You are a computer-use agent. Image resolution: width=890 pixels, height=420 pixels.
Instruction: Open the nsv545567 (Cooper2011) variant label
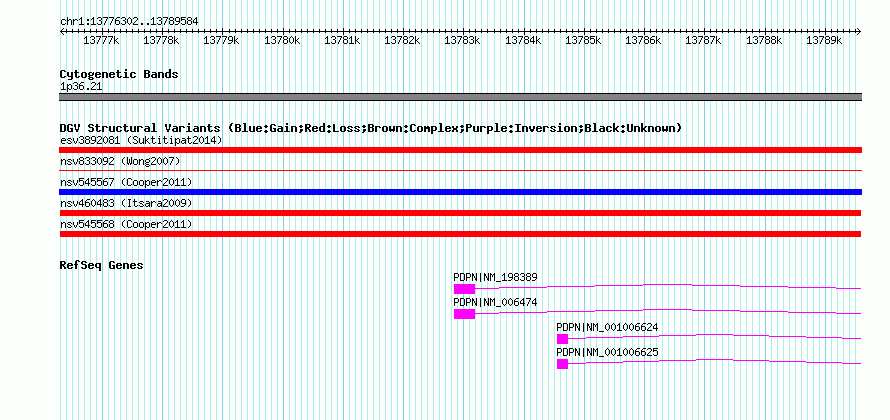coord(126,182)
